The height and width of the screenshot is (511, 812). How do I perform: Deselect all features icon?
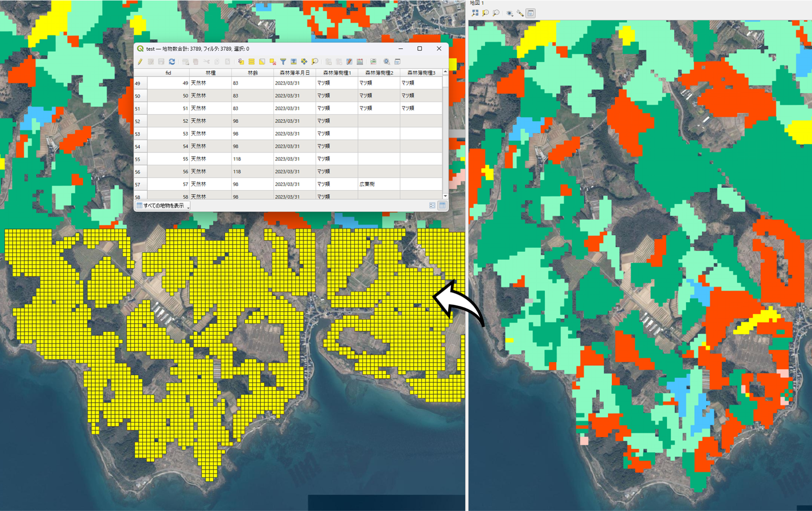pos(273,62)
